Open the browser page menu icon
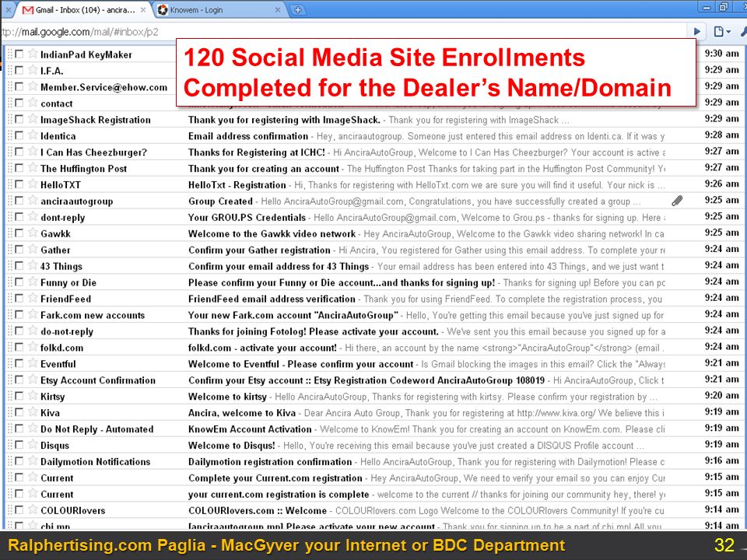 722,31
